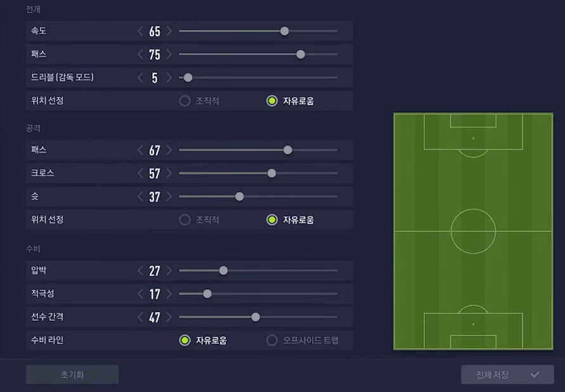This screenshot has width=565, height=392.
Task: Select 조직적 for 공격 위치 선정
Action: 185,220
